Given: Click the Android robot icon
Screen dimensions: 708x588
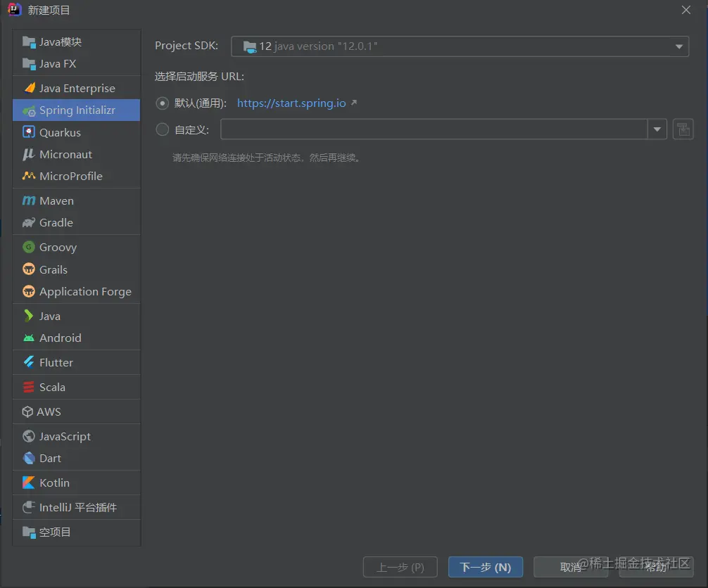Looking at the screenshot, I should point(29,338).
